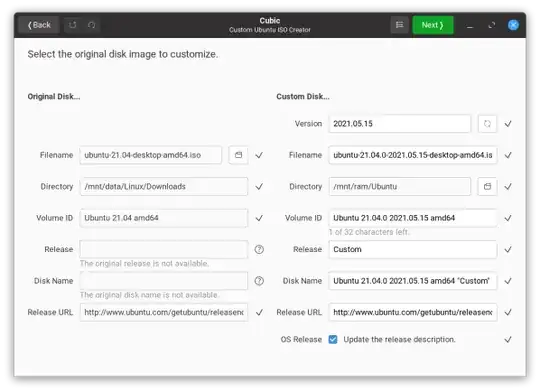Screen dimensions: 540x392
Task: Edit the custom Disk Name field
Action: click(x=413, y=281)
